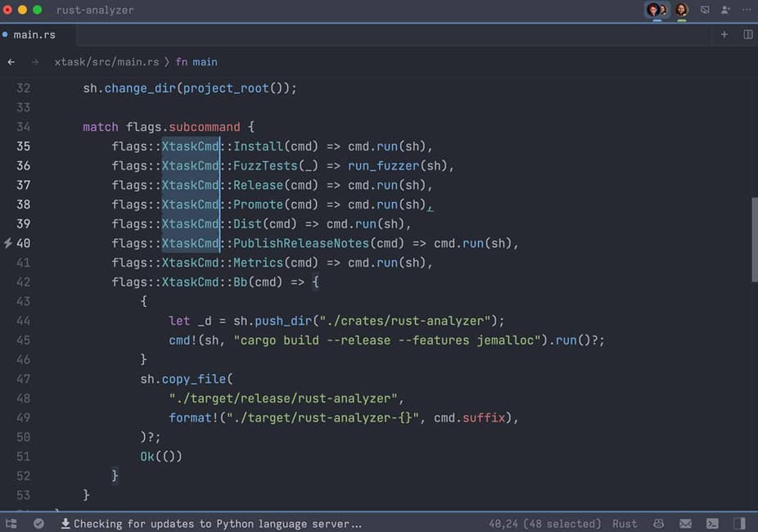Click the fn main breadcrumb
758x532 pixels.
196,62
